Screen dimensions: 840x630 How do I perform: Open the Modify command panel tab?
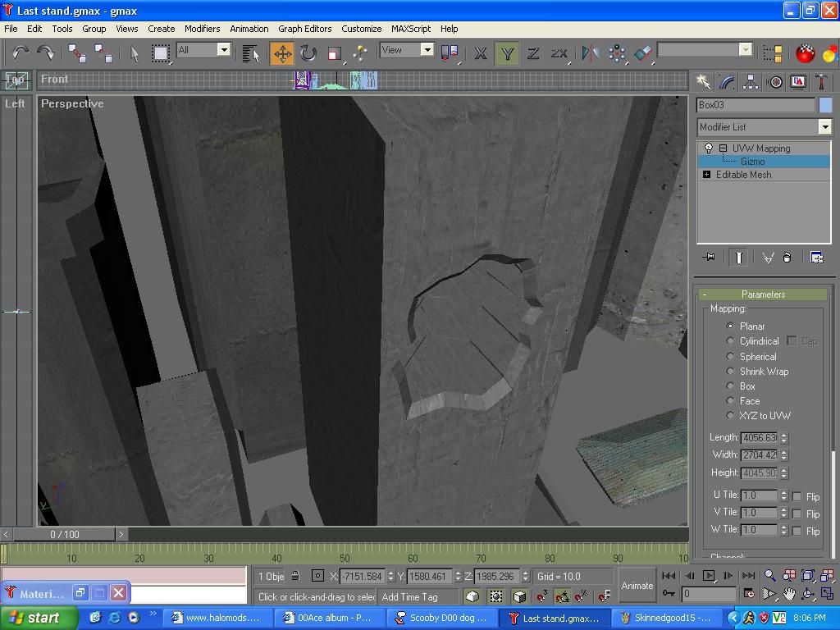[x=727, y=82]
